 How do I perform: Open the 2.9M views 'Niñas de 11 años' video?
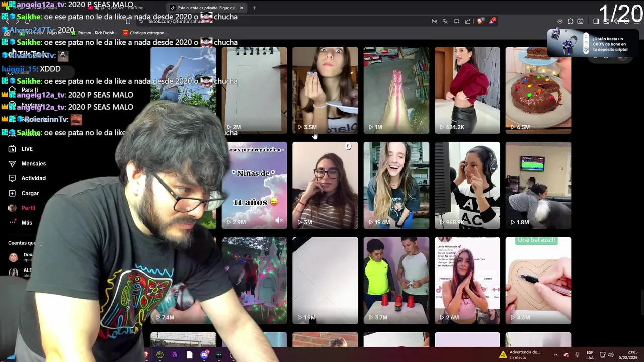[254, 185]
